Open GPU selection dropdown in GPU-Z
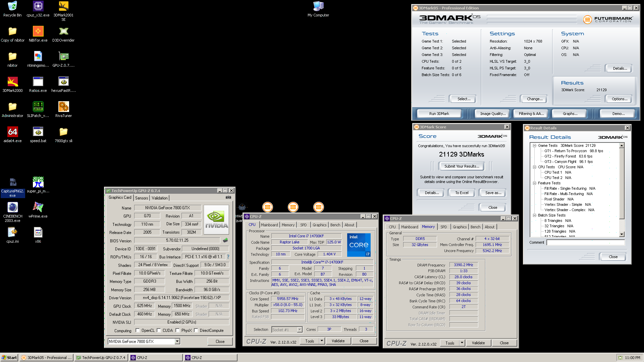 point(177,341)
